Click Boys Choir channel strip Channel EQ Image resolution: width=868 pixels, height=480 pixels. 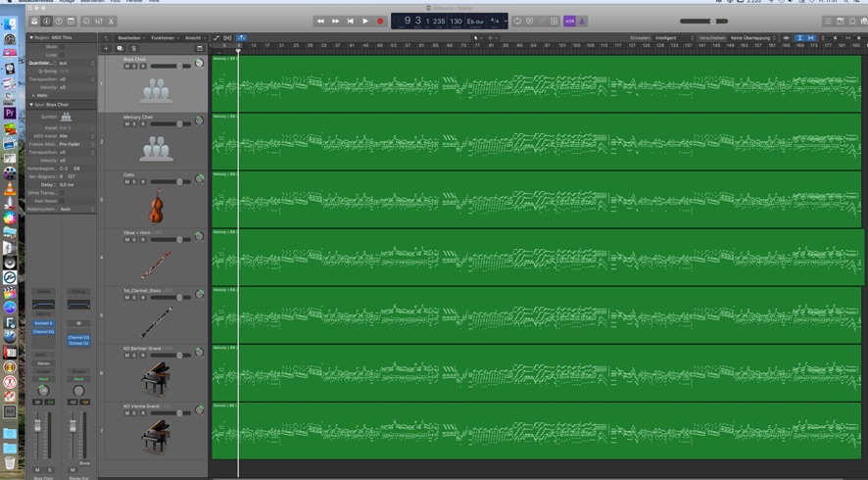(43, 332)
